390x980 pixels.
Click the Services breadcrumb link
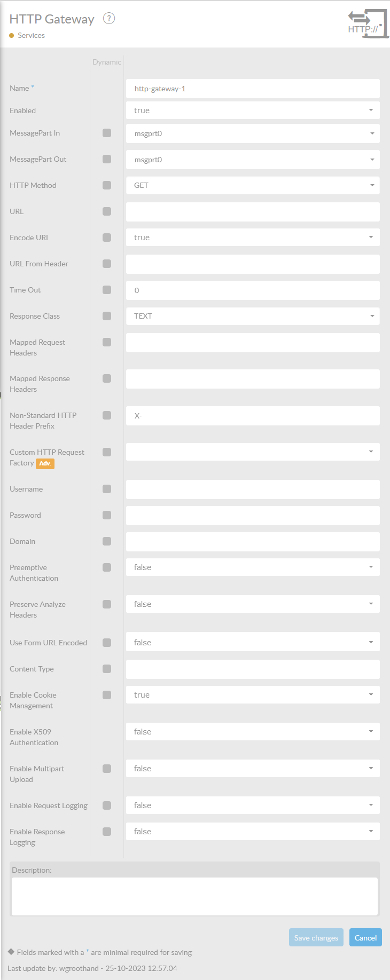coord(31,36)
